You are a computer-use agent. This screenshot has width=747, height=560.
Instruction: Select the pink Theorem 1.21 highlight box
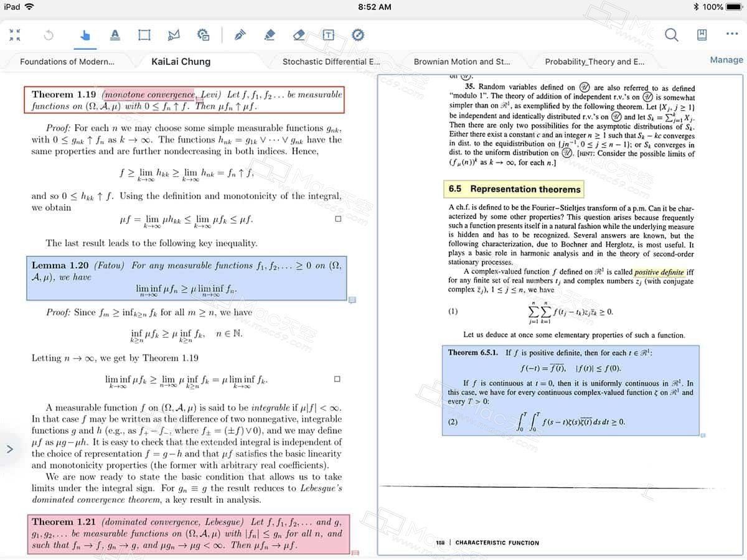189,533
